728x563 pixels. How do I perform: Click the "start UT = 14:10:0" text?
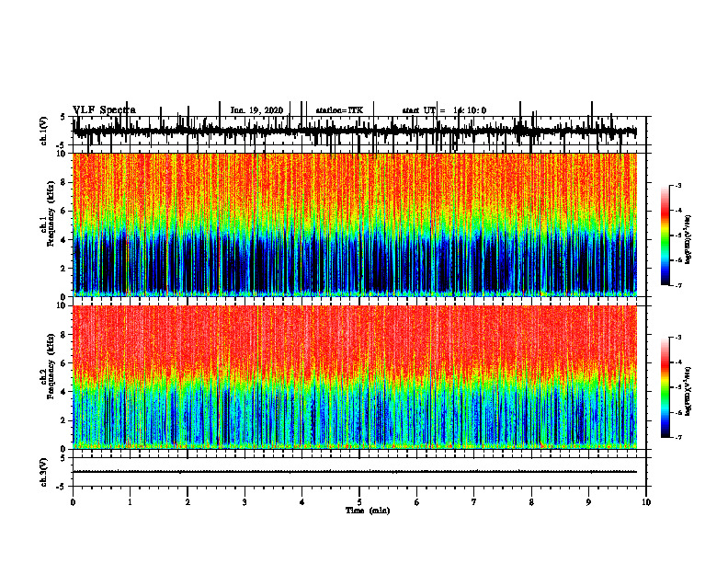(444, 110)
